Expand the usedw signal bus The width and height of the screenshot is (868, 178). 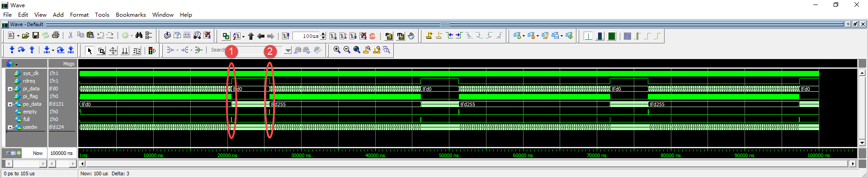click(x=10, y=127)
